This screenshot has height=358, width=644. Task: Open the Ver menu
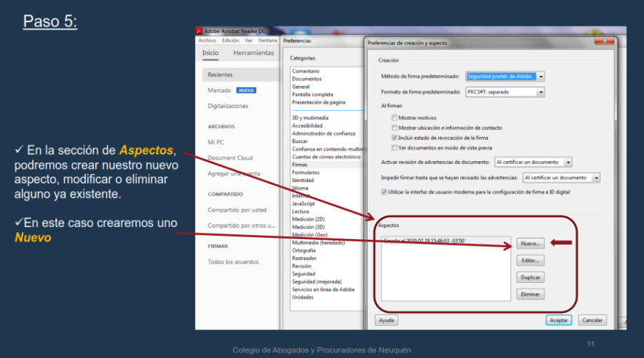coord(249,40)
